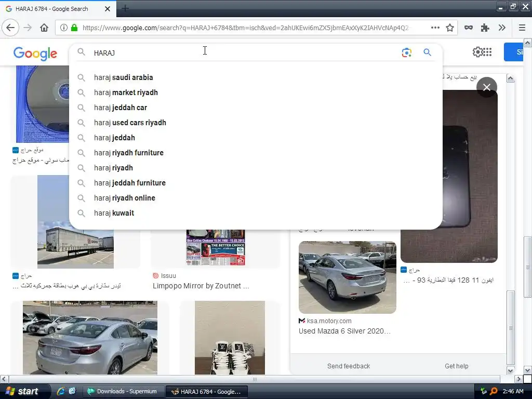532x399 pixels.
Task: Click the blue Sign in button
Action: [513, 52]
